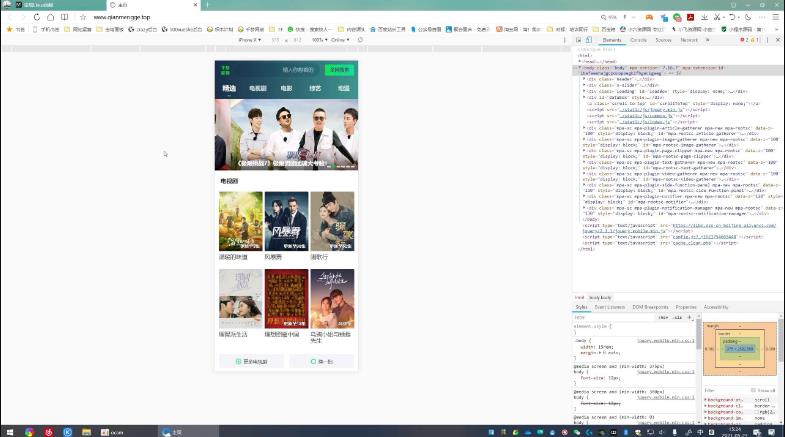
Task: Close the DevTools panel
Action: click(x=778, y=40)
